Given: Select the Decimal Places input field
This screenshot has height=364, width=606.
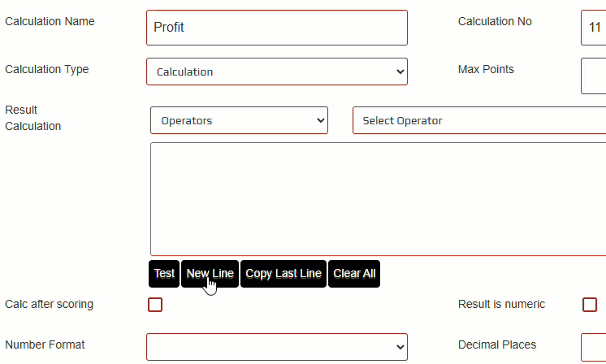Looking at the screenshot, I should pyautogui.click(x=593, y=347).
